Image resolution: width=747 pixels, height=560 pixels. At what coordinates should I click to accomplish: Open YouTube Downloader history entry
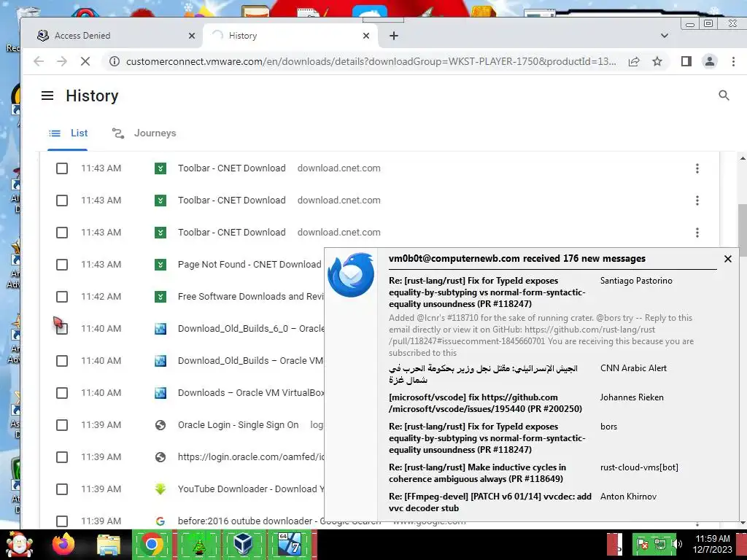tap(251, 489)
